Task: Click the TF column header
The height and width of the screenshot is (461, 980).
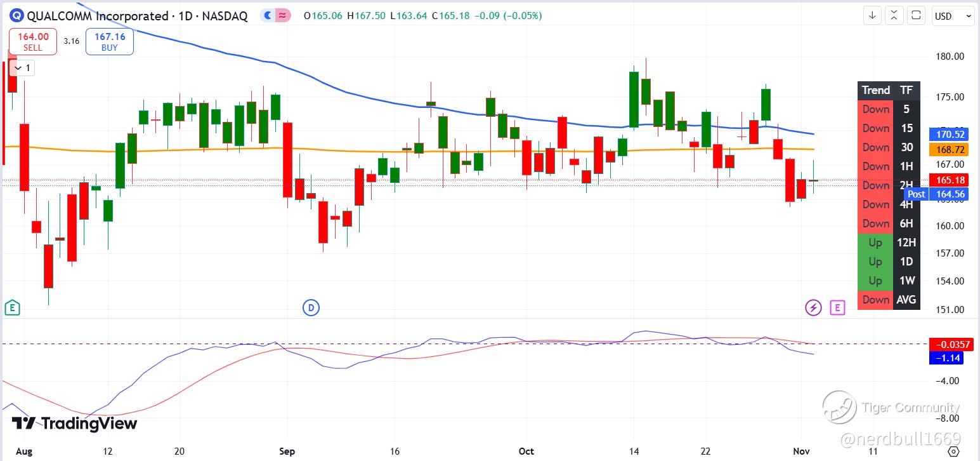Action: pyautogui.click(x=906, y=90)
